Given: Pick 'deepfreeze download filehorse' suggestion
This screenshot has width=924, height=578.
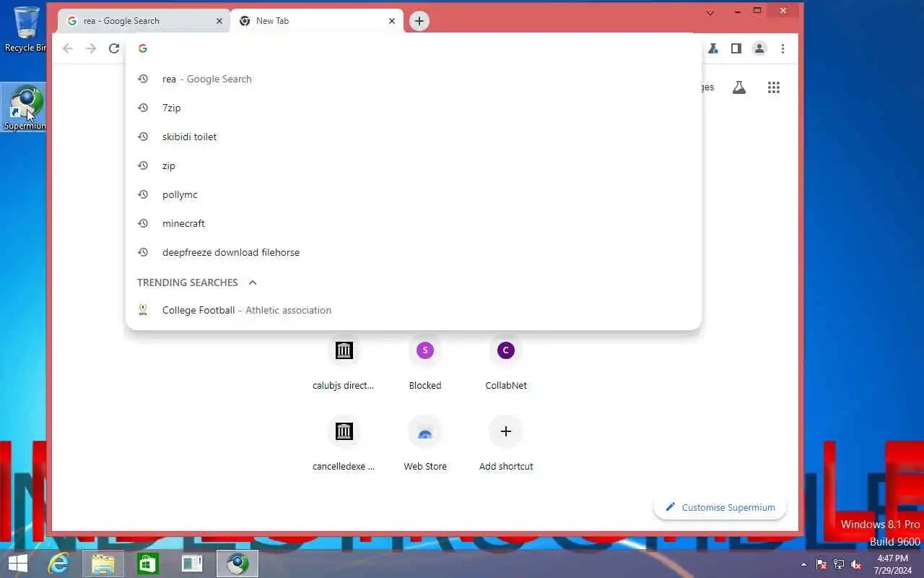Looking at the screenshot, I should tap(414, 252).
